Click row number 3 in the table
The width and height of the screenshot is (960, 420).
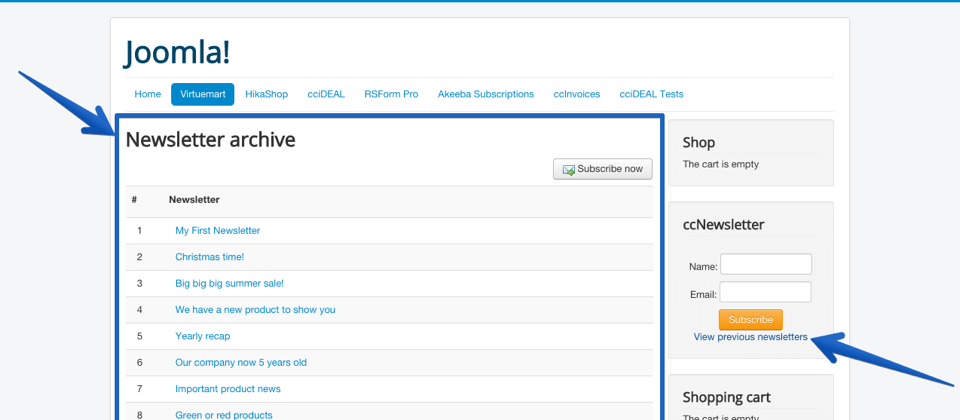(140, 283)
